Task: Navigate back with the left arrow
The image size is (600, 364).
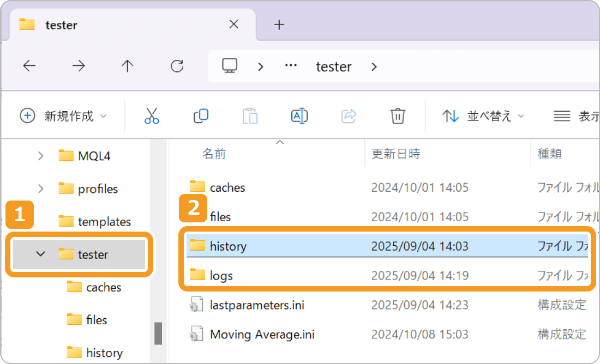Action: 29,66
